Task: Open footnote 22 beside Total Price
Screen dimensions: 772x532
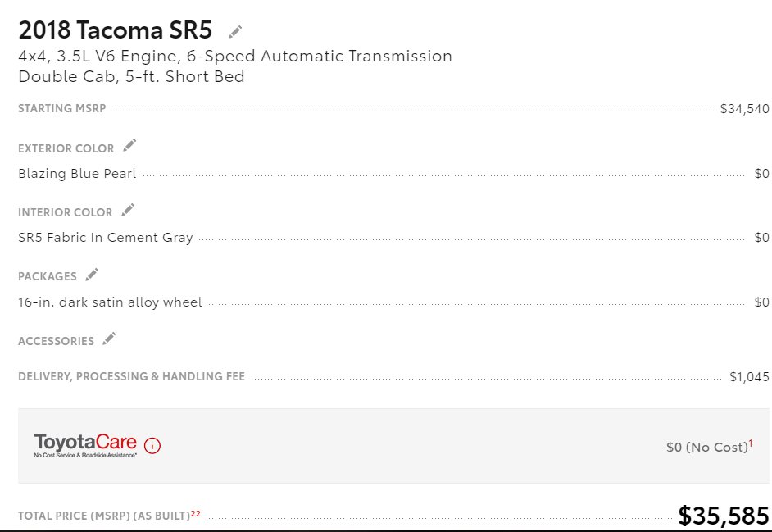Action: point(196,513)
